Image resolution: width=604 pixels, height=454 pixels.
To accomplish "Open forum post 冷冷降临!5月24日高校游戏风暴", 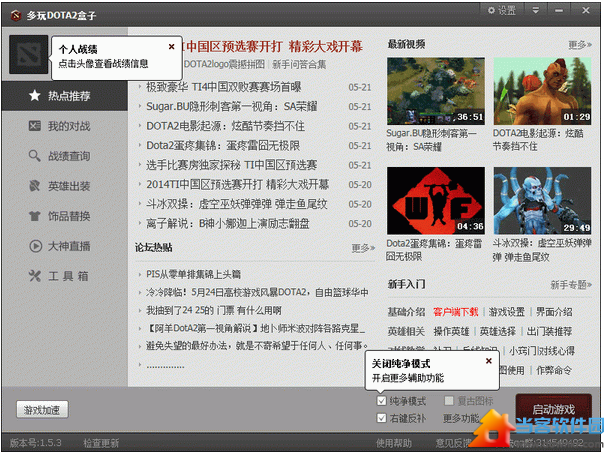I will point(257,293).
